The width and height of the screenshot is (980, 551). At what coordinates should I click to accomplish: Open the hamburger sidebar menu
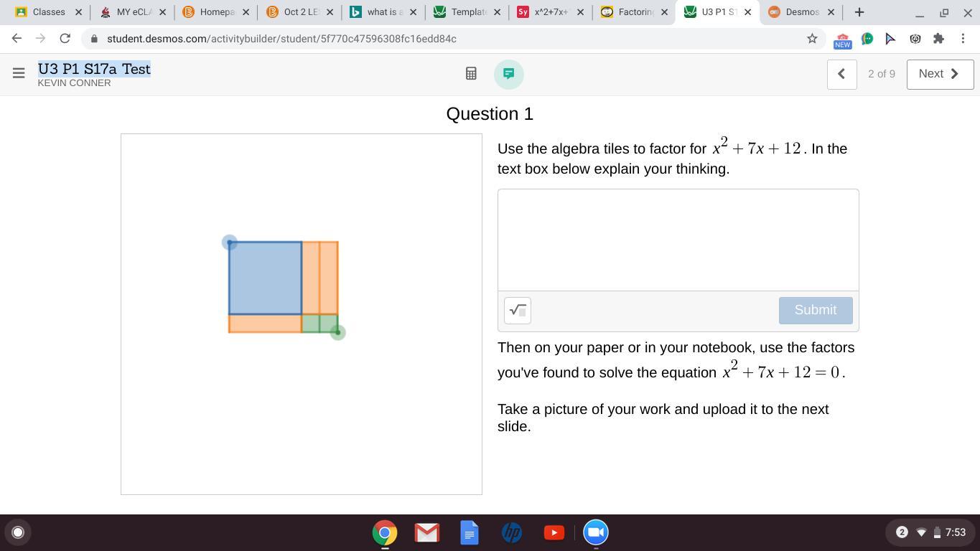click(x=19, y=73)
